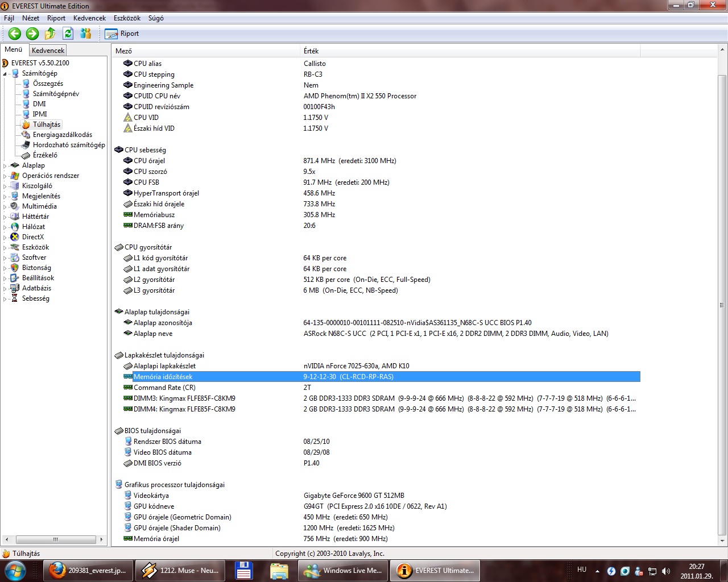Select the Összegzés icon in the tree
Screen dimensions: 728x582
pyautogui.click(x=26, y=84)
